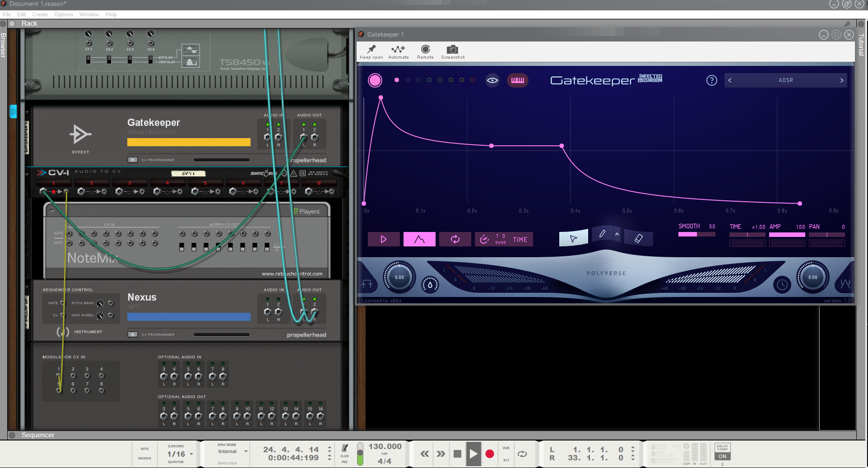Viewport: 868px width, 468px height.
Task: Click the red Record button
Action: (490, 454)
